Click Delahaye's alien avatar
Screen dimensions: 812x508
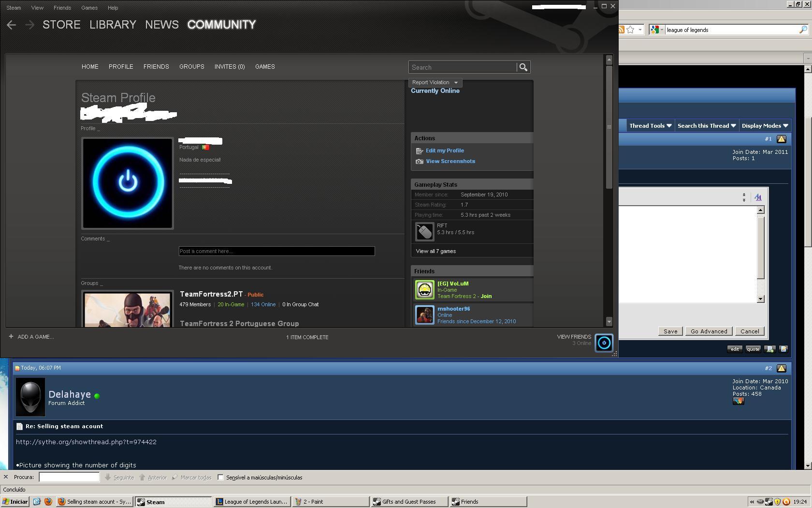coord(30,397)
